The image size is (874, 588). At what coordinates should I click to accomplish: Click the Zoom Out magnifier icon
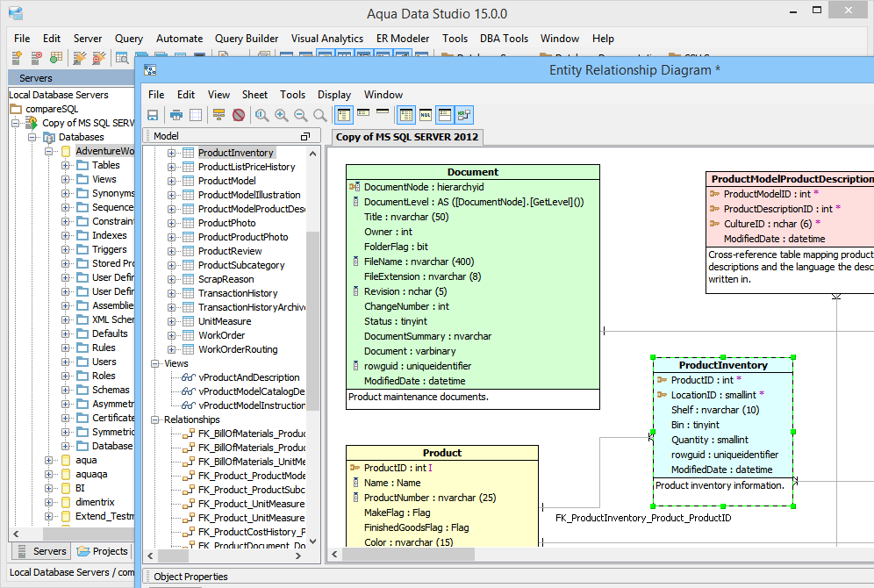(x=300, y=115)
